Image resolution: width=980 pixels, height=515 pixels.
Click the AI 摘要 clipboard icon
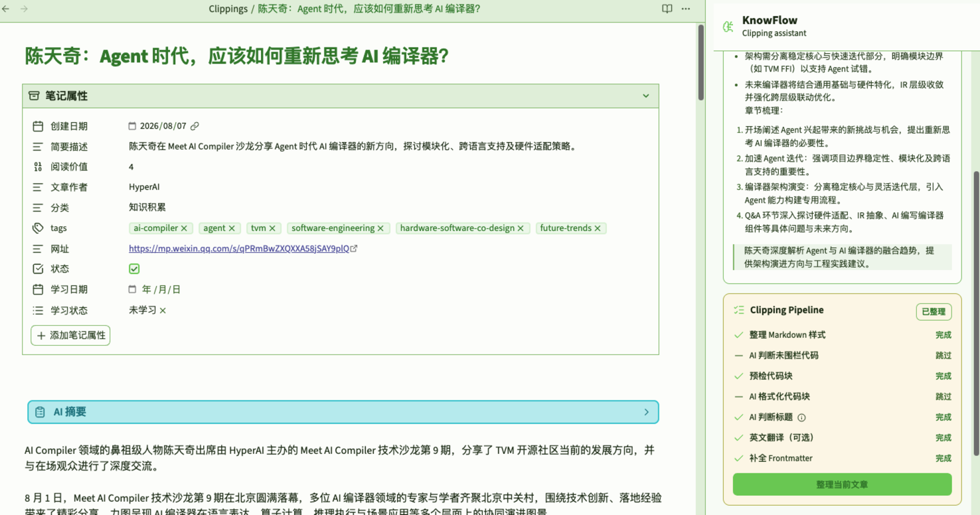tap(41, 412)
